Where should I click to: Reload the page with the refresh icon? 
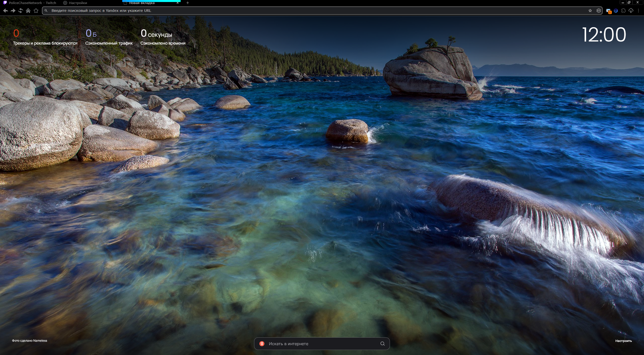[21, 11]
